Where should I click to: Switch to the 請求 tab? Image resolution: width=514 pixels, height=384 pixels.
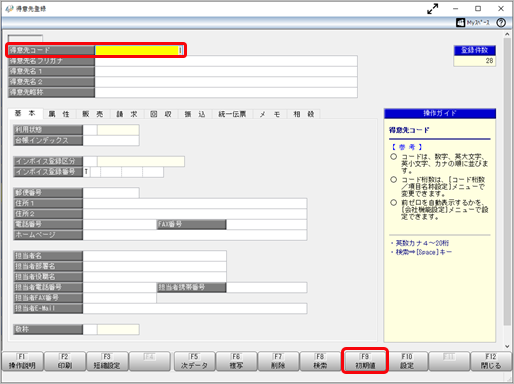coord(127,114)
